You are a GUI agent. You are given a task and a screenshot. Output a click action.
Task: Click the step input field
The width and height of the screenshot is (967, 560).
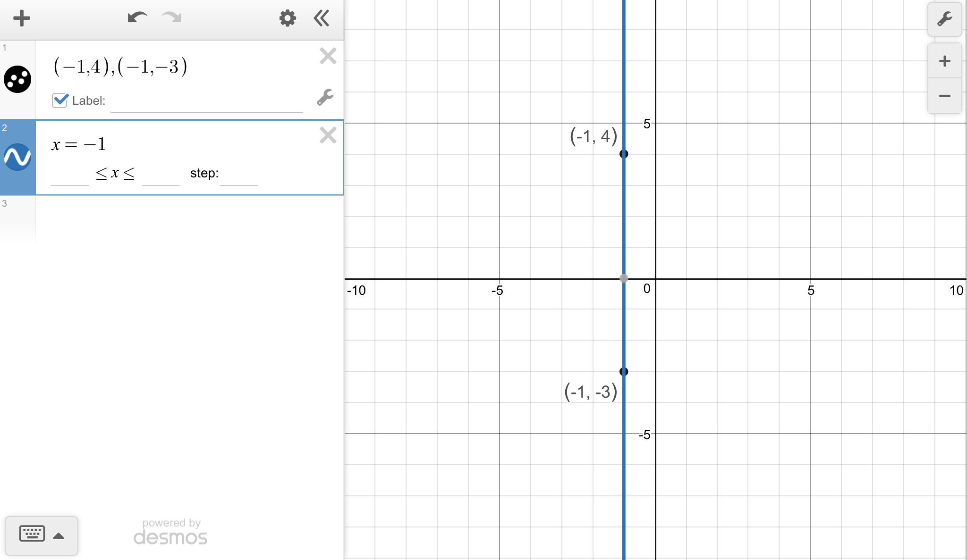238,175
